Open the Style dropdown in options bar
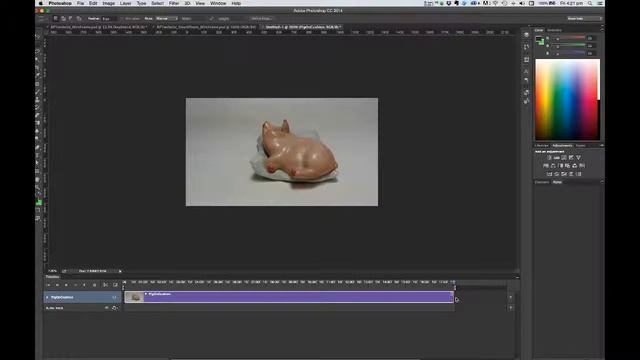Image resolution: width=640 pixels, height=360 pixels. pyautogui.click(x=167, y=19)
